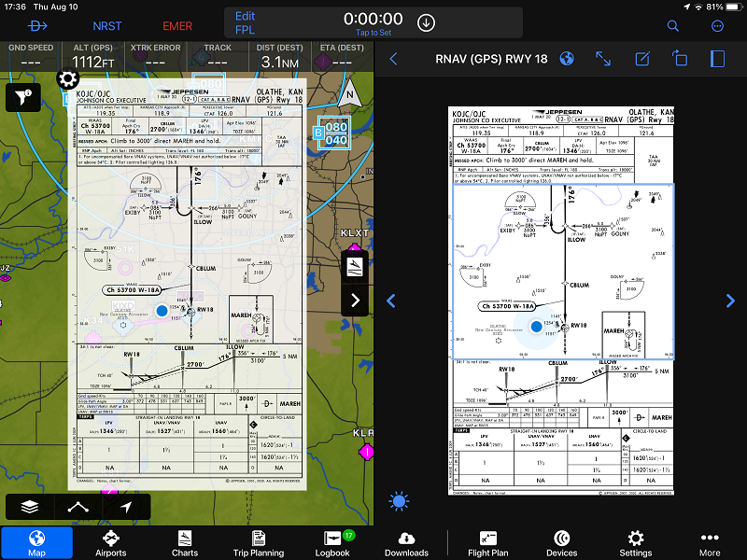Switch to the Settings tab

pyautogui.click(x=636, y=543)
